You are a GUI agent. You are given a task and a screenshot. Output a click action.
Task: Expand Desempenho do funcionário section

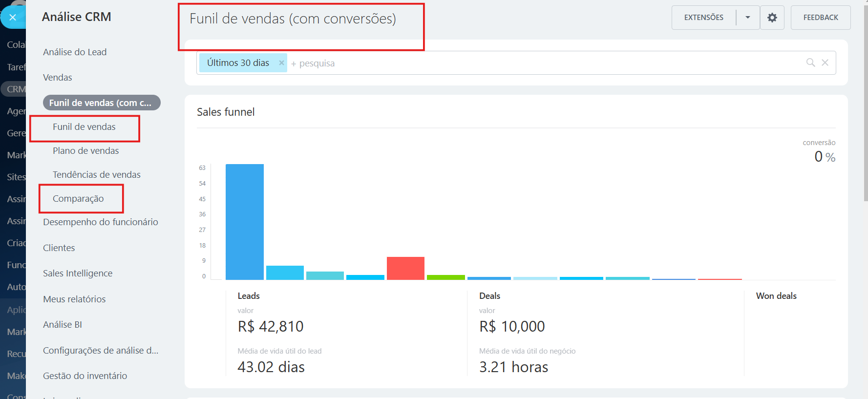click(x=100, y=222)
